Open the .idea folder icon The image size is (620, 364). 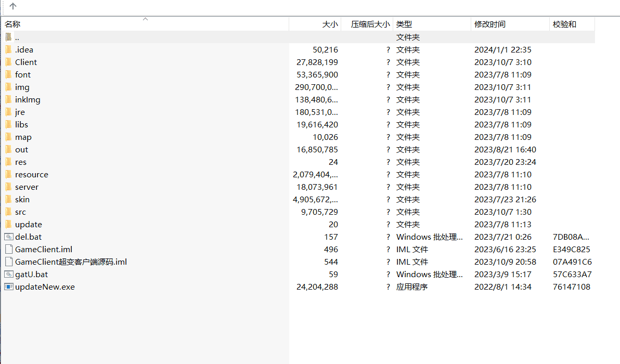point(9,49)
